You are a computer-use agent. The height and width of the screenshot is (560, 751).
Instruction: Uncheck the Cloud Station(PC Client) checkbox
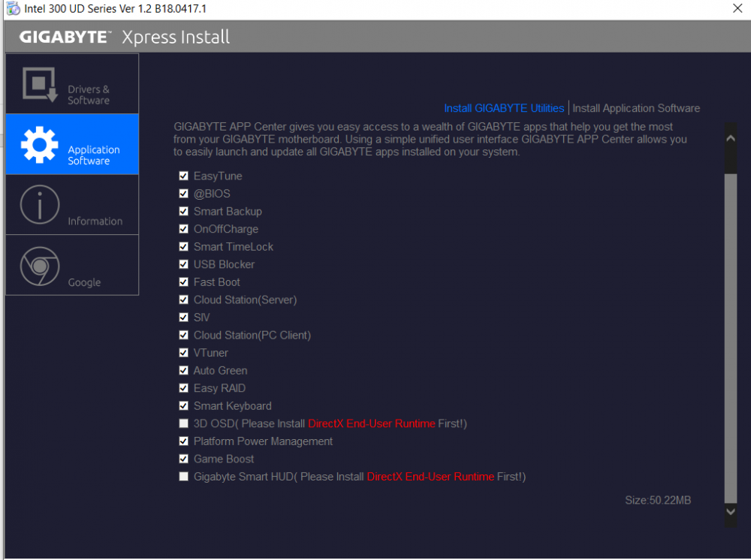[183, 335]
